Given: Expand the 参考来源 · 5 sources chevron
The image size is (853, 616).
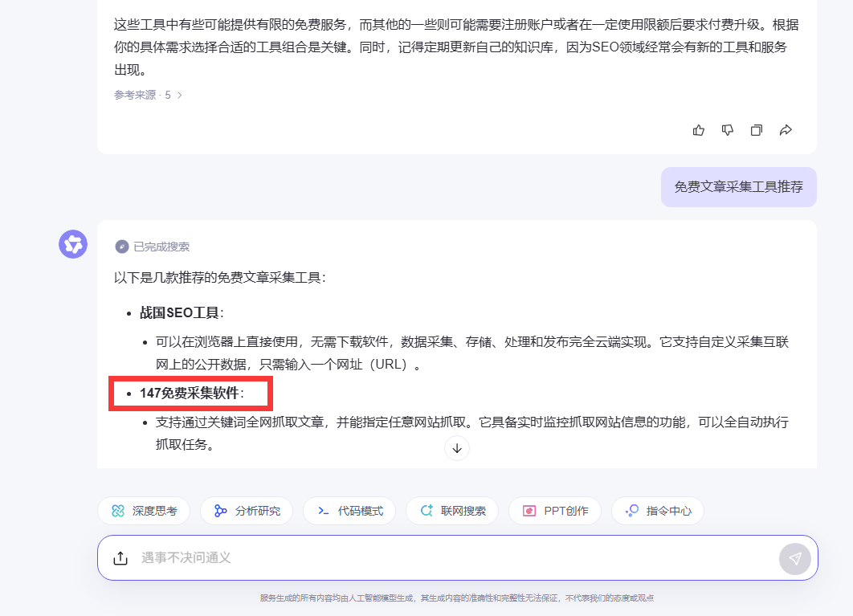Looking at the screenshot, I should [x=180, y=96].
